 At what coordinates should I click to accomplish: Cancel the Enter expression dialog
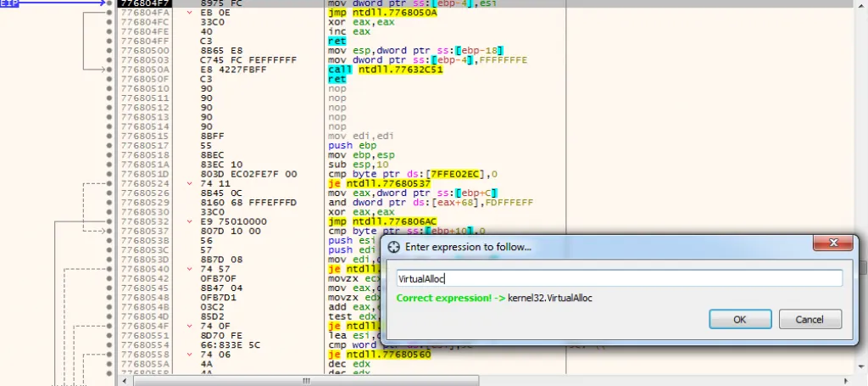click(x=810, y=320)
